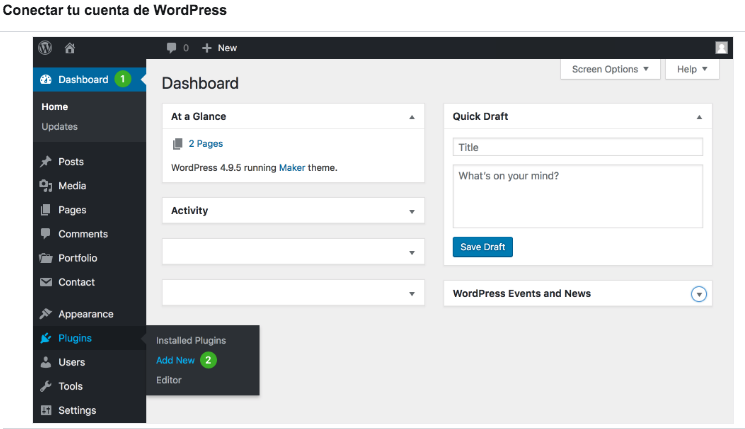The image size is (745, 429).
Task: Choose Installed Plugins from flyout
Action: [x=191, y=341]
